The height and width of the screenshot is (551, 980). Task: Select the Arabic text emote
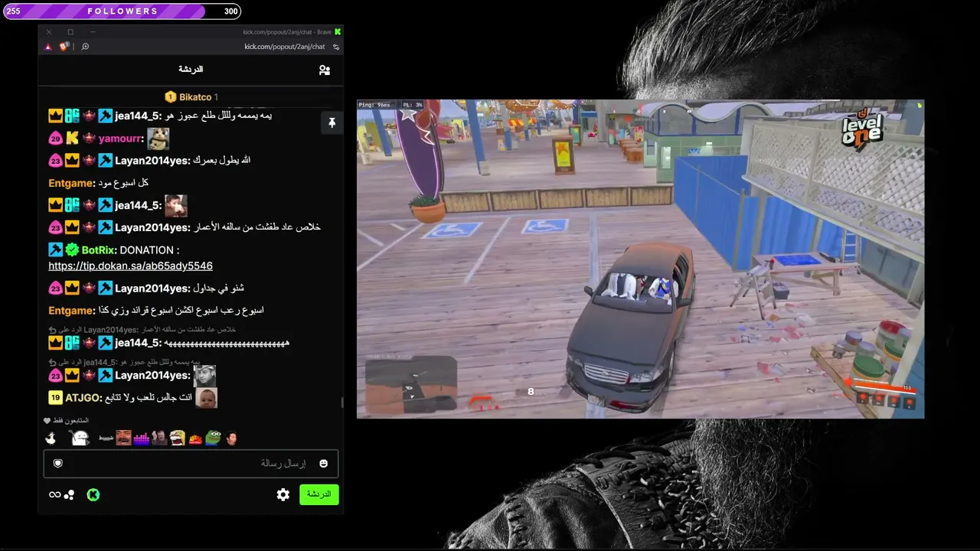[106, 439]
